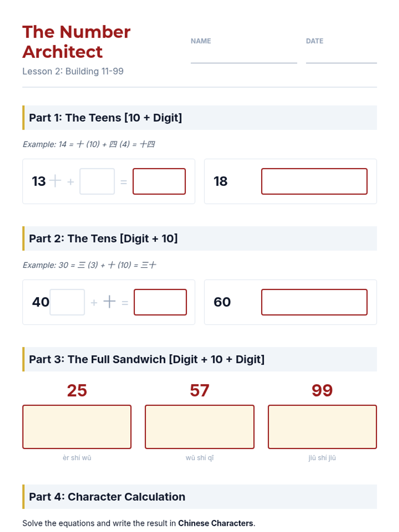
Task: Select the red answer box for 18
Action: 314,181
